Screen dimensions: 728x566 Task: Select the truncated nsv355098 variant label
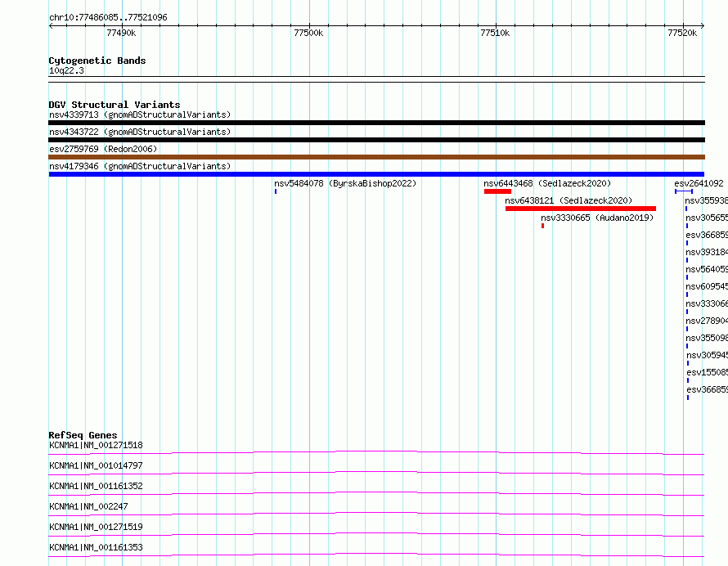(x=707, y=338)
